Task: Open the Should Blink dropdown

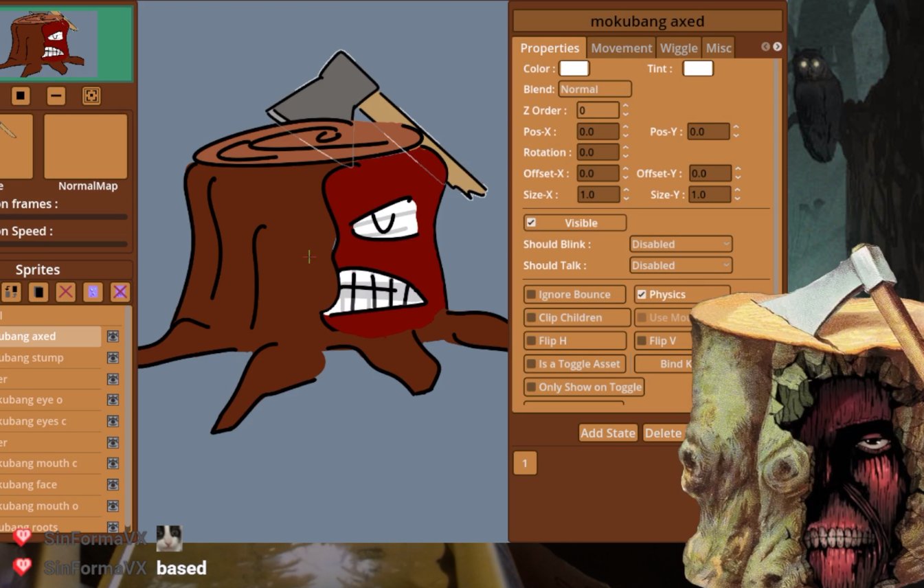Action: point(681,244)
